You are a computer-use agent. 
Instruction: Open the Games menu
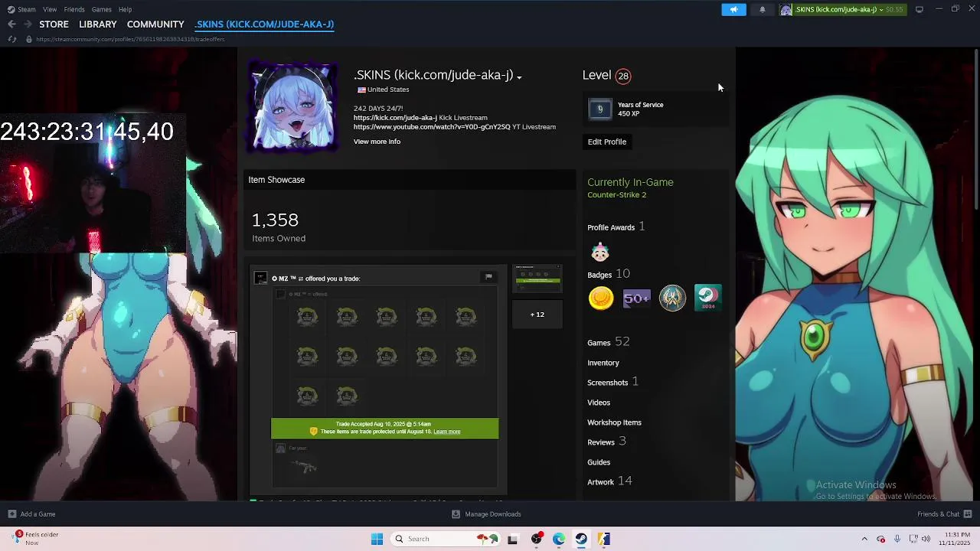[x=101, y=9]
